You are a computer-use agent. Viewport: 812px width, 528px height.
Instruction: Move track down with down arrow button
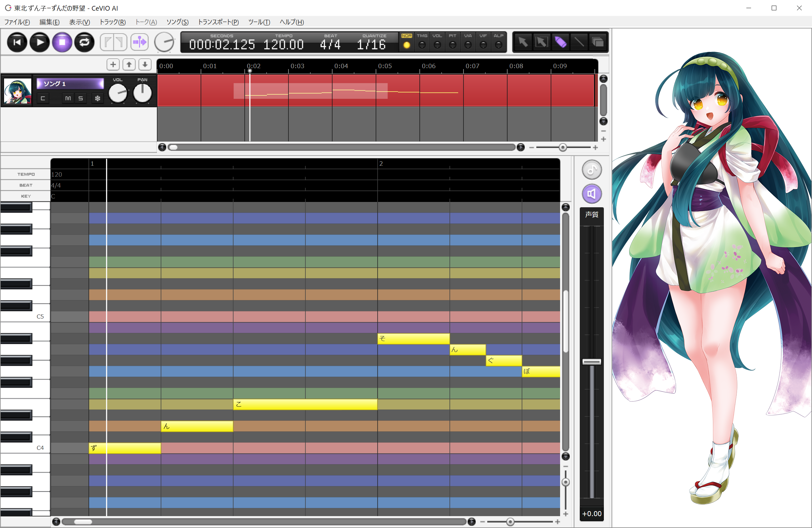[145, 64]
